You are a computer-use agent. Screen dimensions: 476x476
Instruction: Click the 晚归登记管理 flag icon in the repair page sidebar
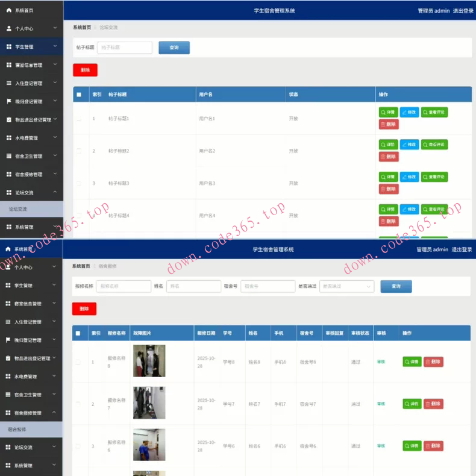(8, 340)
